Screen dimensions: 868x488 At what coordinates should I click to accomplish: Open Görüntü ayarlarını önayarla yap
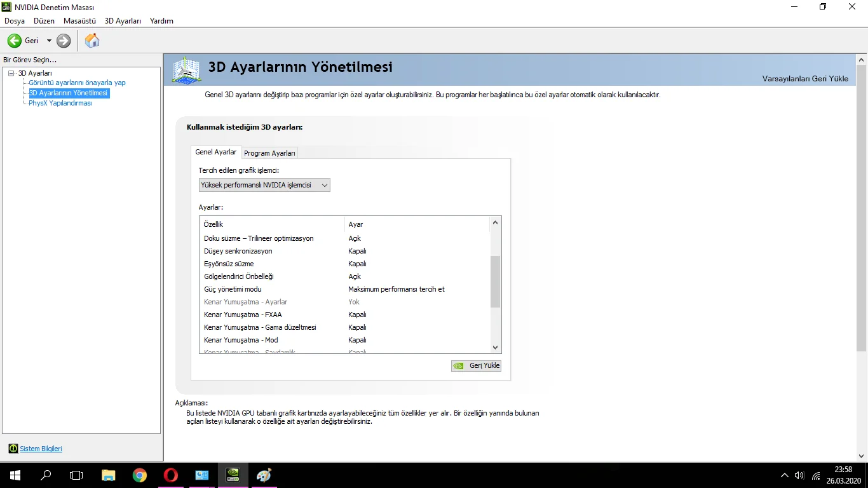pos(77,83)
